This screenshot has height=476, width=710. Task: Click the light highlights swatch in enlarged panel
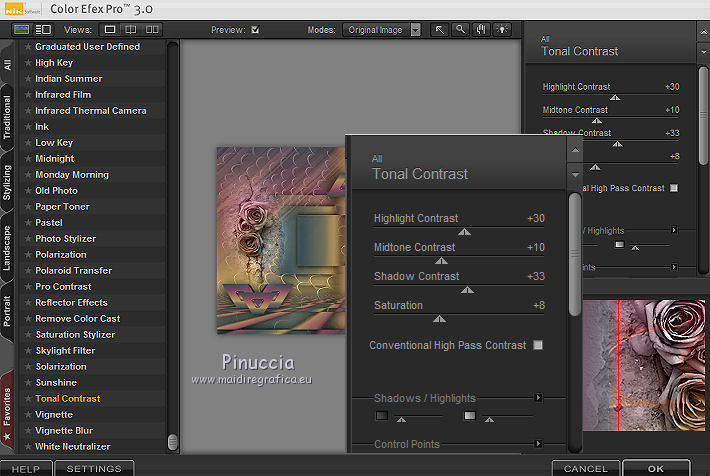tap(470, 415)
